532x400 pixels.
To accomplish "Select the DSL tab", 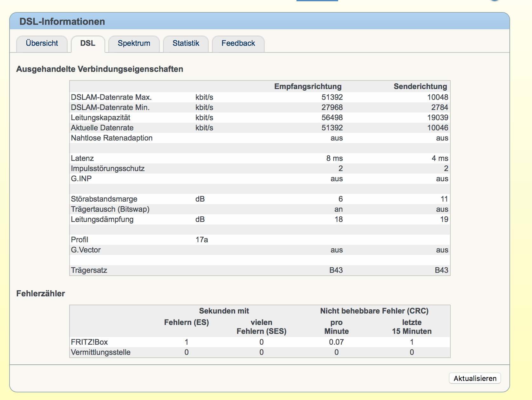I will click(x=88, y=43).
